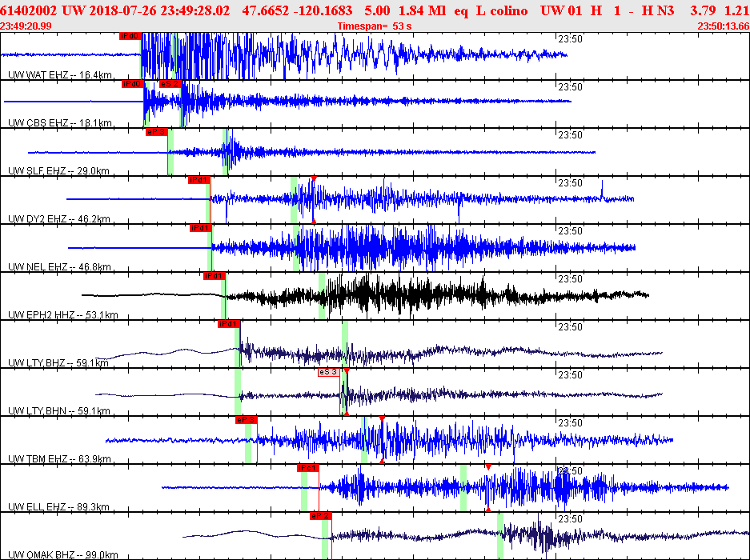Click the eP 3 pick flag on SLF trace
The height and width of the screenshot is (560, 750).
tap(156, 132)
